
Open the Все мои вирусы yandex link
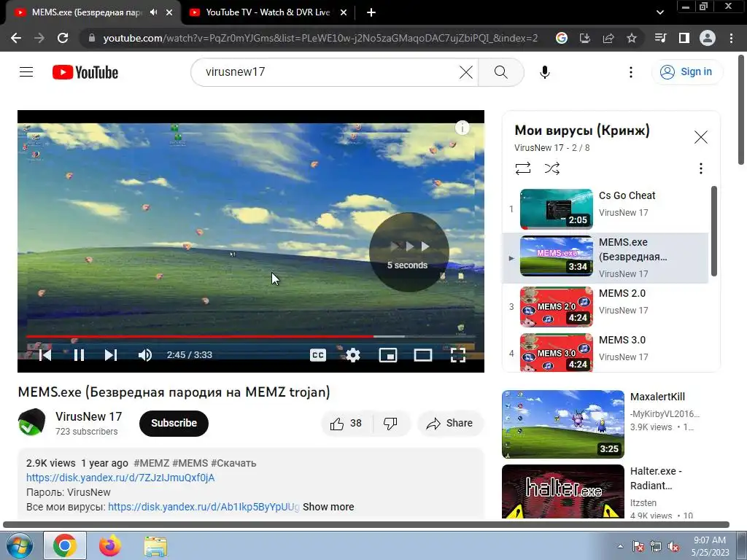click(x=204, y=507)
